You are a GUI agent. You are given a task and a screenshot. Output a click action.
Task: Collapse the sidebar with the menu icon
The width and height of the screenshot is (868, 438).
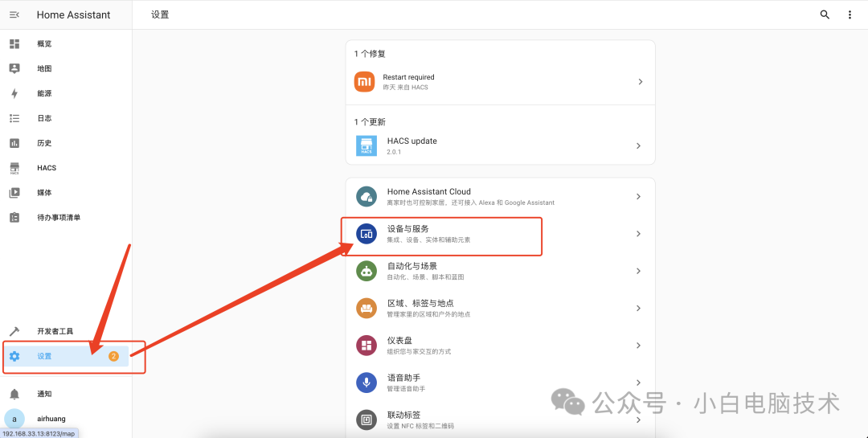(x=14, y=15)
